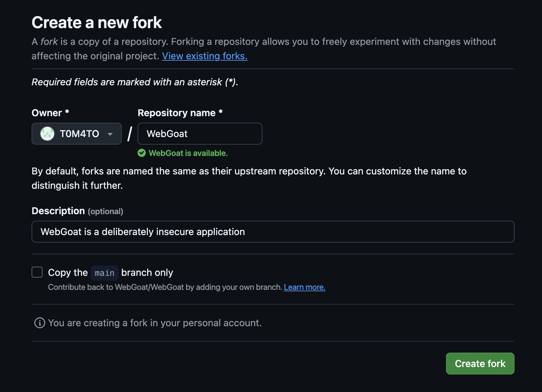The image size is (542, 392).
Task: Click the 'WebGoat is available.' status message
Action: click(x=188, y=153)
